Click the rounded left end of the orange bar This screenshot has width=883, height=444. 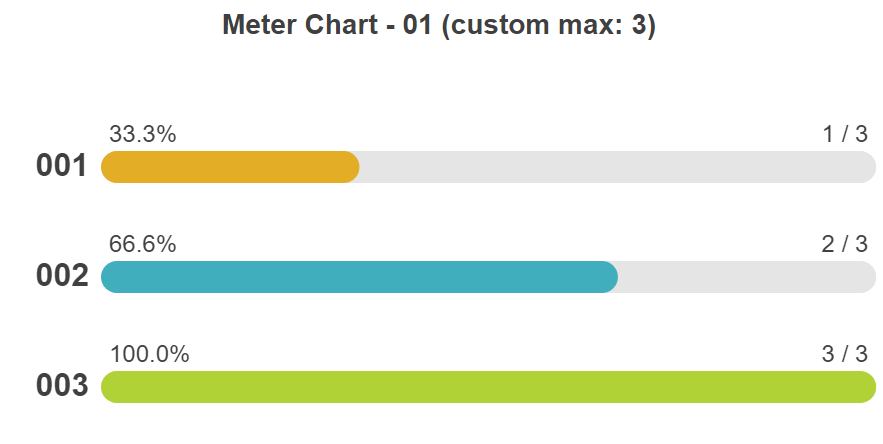click(109, 167)
